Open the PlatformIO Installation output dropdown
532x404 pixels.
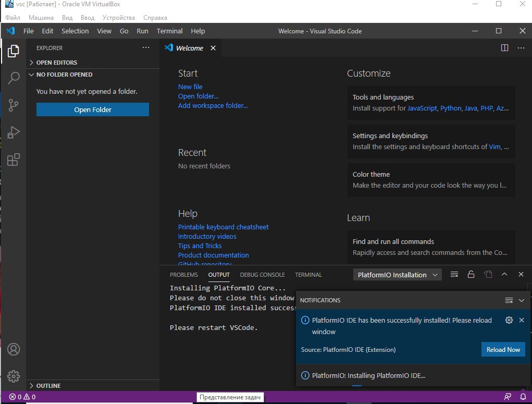click(x=397, y=275)
